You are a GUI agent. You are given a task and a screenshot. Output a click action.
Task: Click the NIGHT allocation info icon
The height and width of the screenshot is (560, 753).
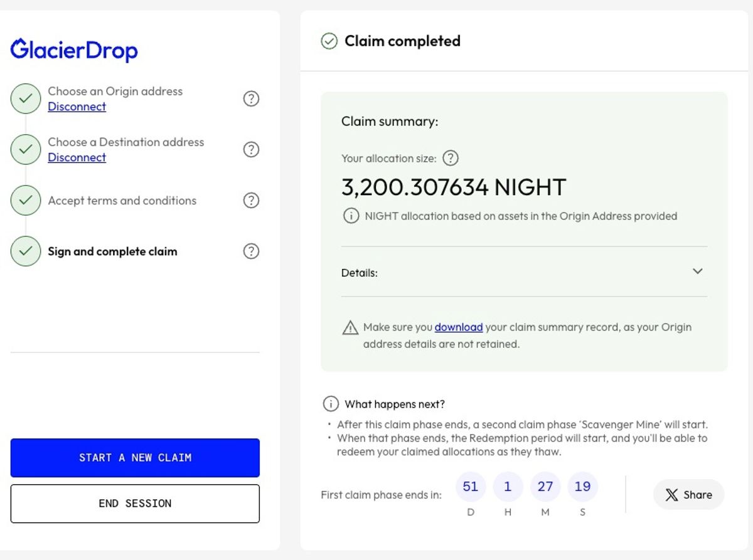(351, 216)
